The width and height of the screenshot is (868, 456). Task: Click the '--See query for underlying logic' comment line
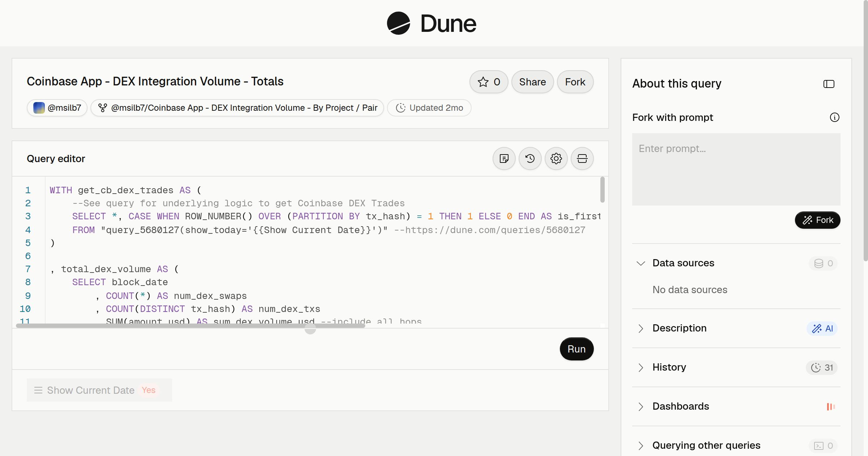(x=238, y=203)
